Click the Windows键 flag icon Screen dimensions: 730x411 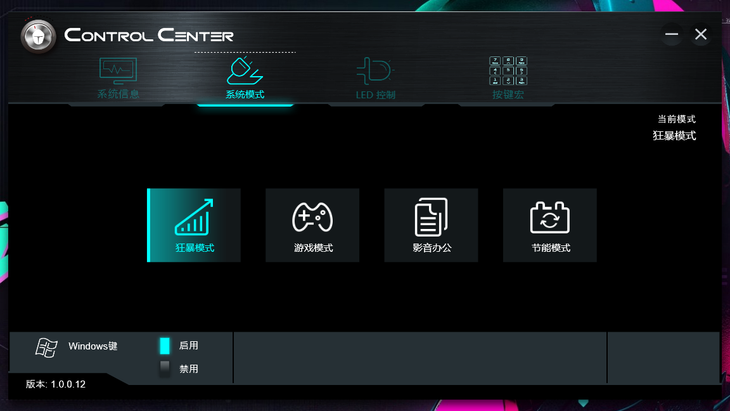click(x=47, y=347)
